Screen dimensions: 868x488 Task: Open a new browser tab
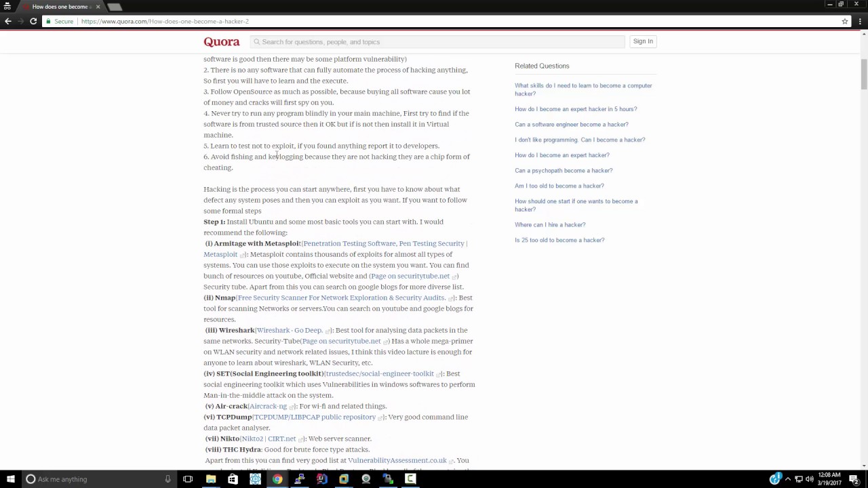[115, 7]
